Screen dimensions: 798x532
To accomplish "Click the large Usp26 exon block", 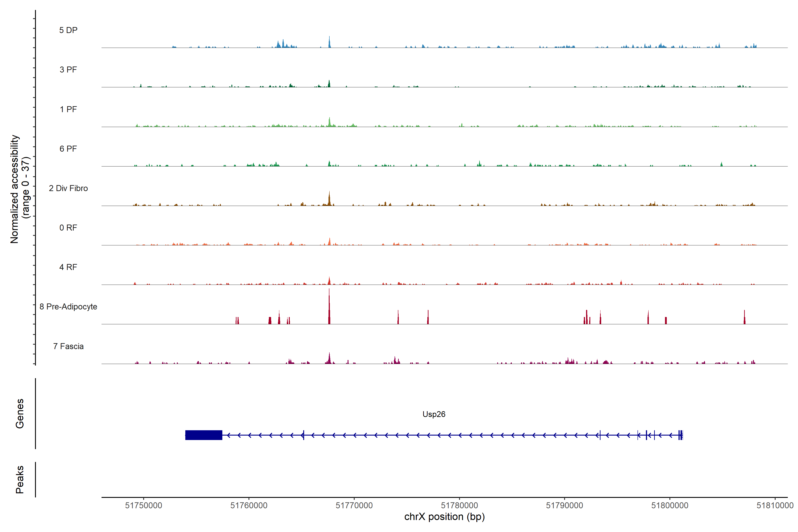I will tap(203, 435).
